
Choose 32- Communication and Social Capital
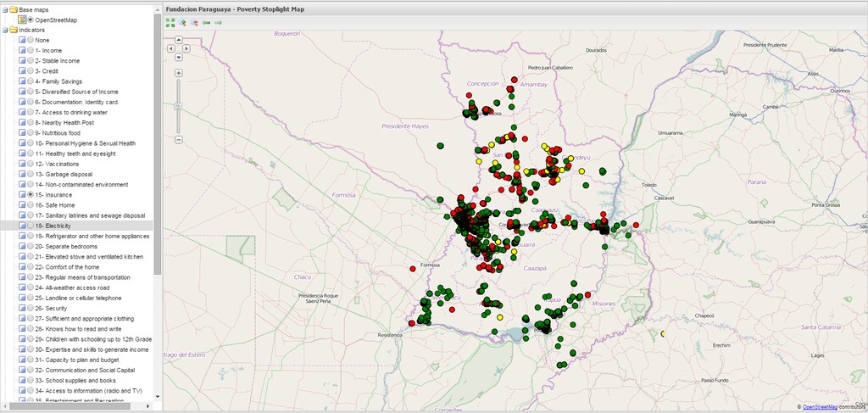[85, 371]
